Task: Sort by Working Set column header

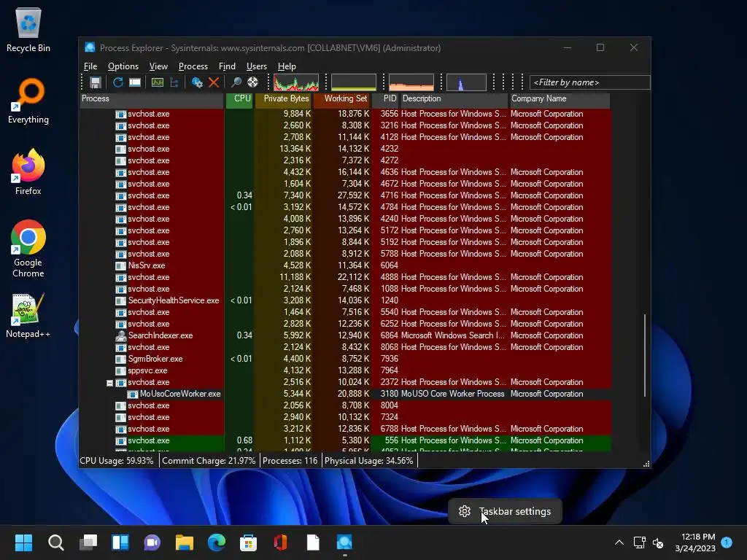Action: [x=341, y=98]
